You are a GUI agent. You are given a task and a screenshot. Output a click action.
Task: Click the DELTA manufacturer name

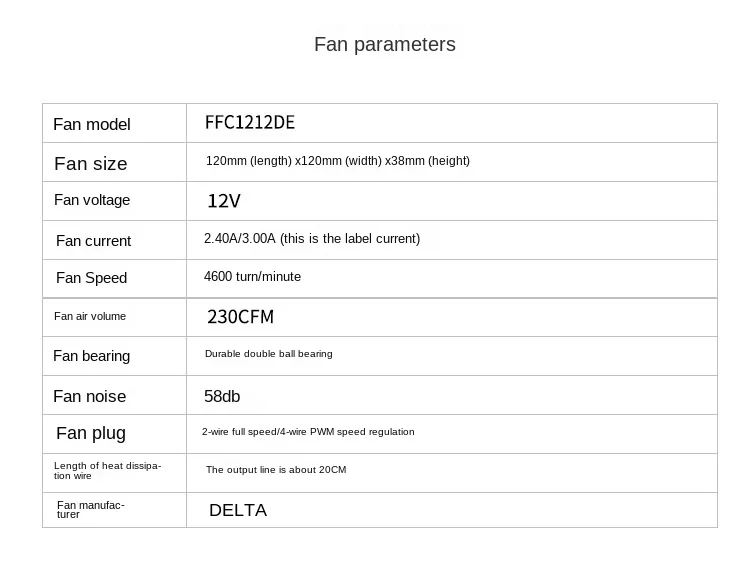coord(238,510)
